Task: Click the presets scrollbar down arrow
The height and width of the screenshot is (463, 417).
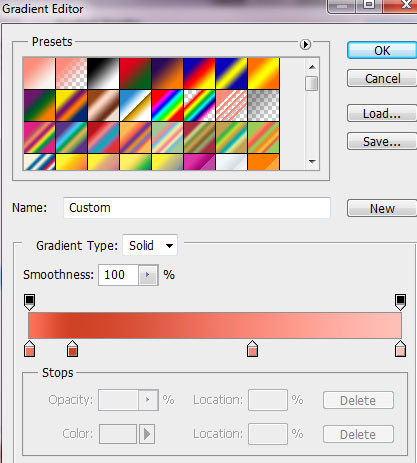Action: [312, 162]
